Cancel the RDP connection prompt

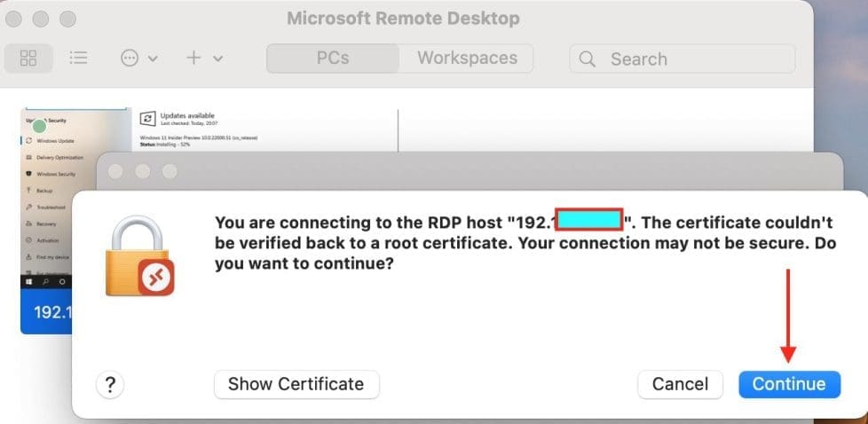(x=681, y=384)
